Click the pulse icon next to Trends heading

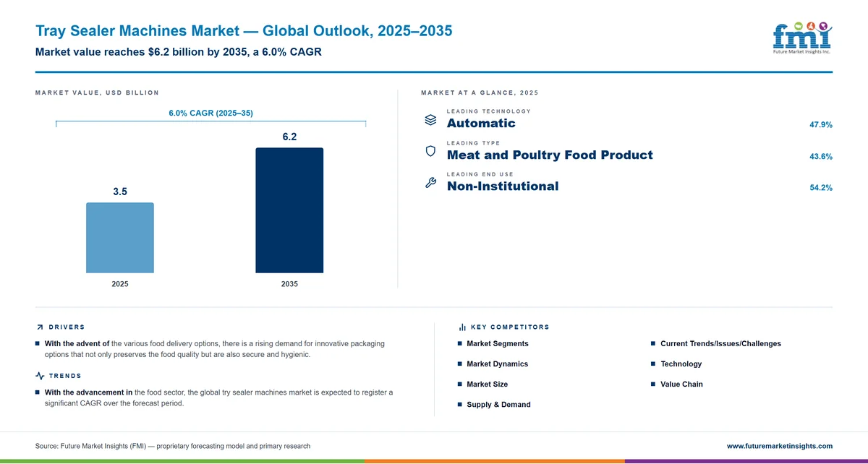[x=40, y=376]
